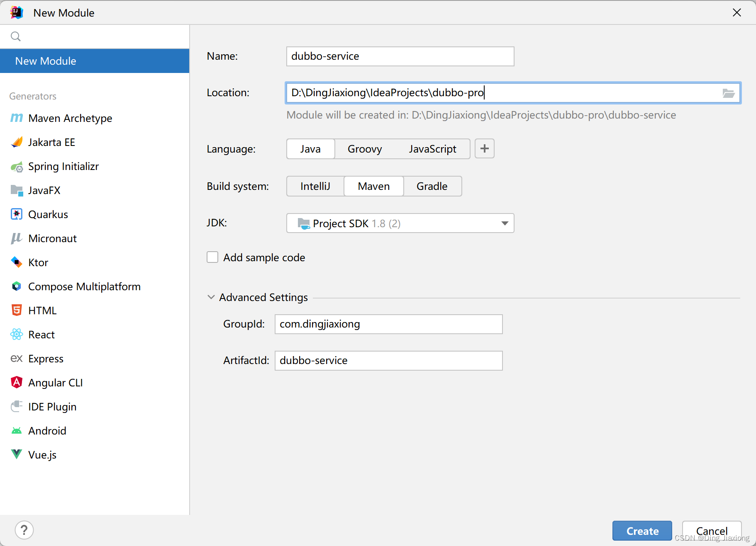756x546 pixels.
Task: Click the Spring Initializr leaf icon
Action: (x=17, y=167)
